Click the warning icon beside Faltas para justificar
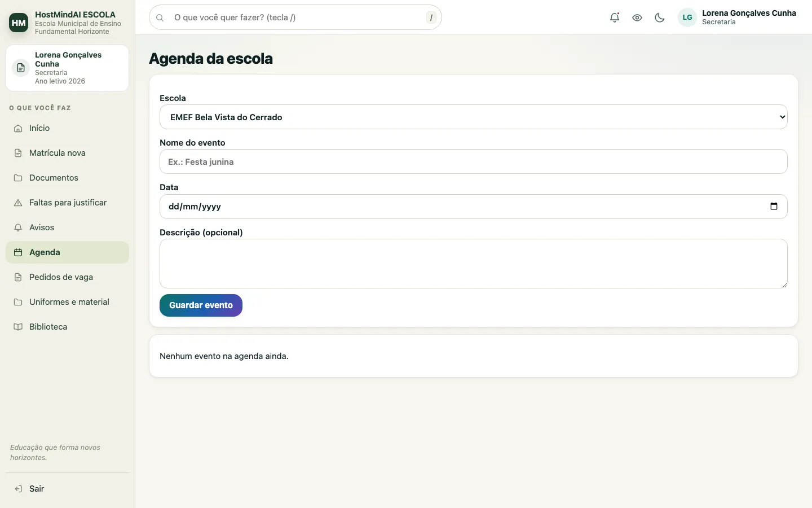 click(x=18, y=203)
